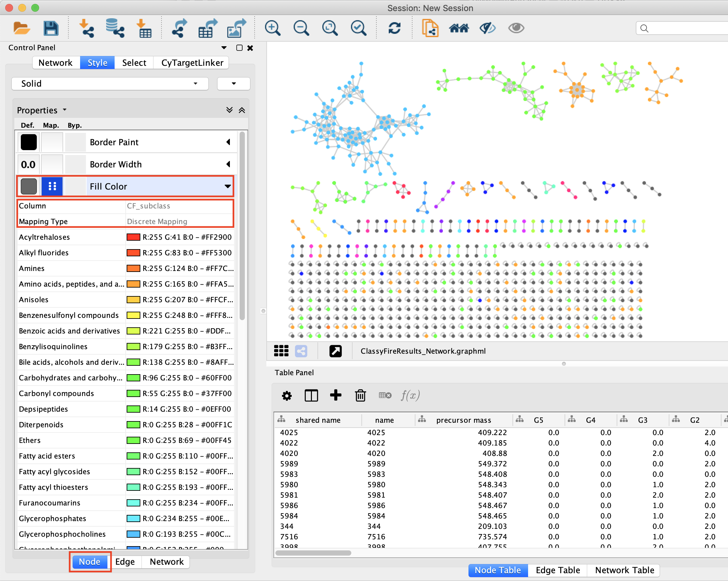
Task: Click Export Network as Image icon
Action: (x=236, y=28)
